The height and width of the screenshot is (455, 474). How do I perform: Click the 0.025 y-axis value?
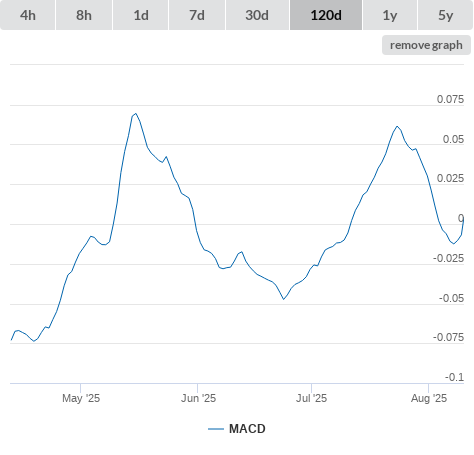(450, 178)
